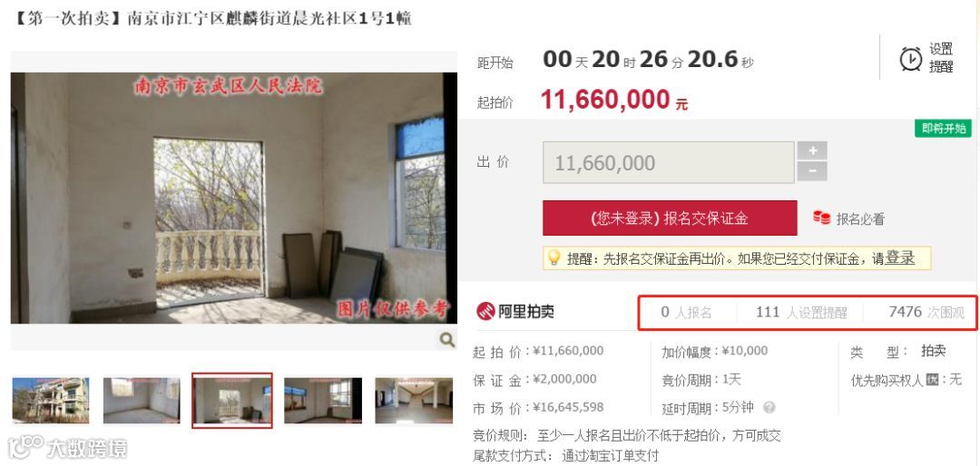
Task: Decrease bid with the minus button
Action: [x=812, y=171]
